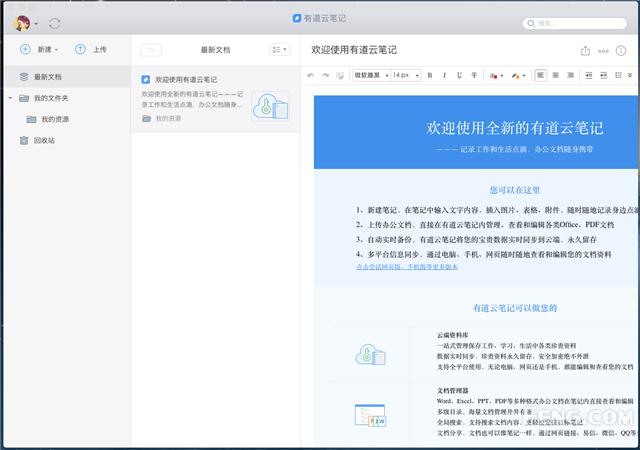
Task: Click the banner title 欢迎使用全新的有道云笔记
Action: [515, 128]
